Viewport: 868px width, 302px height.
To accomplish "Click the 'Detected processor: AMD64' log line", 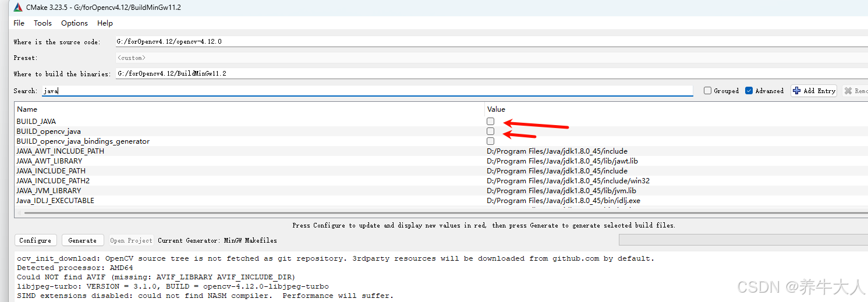I will [x=75, y=268].
